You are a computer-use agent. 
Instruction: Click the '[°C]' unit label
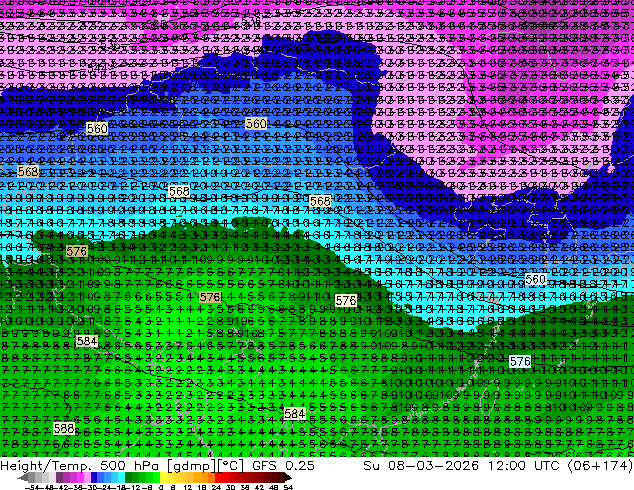231,466
